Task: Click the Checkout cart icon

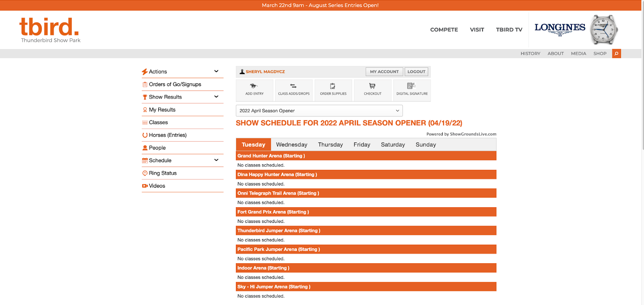Action: click(372, 86)
